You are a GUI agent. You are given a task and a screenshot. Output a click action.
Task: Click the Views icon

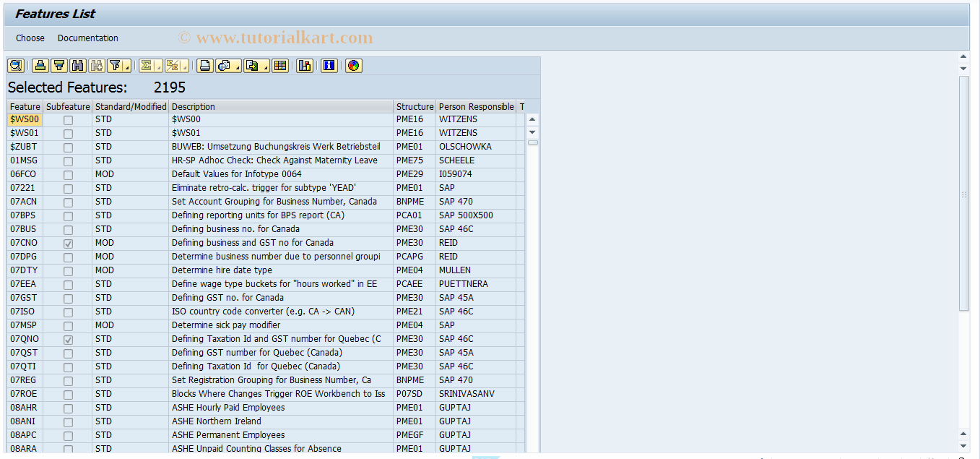tap(224, 66)
